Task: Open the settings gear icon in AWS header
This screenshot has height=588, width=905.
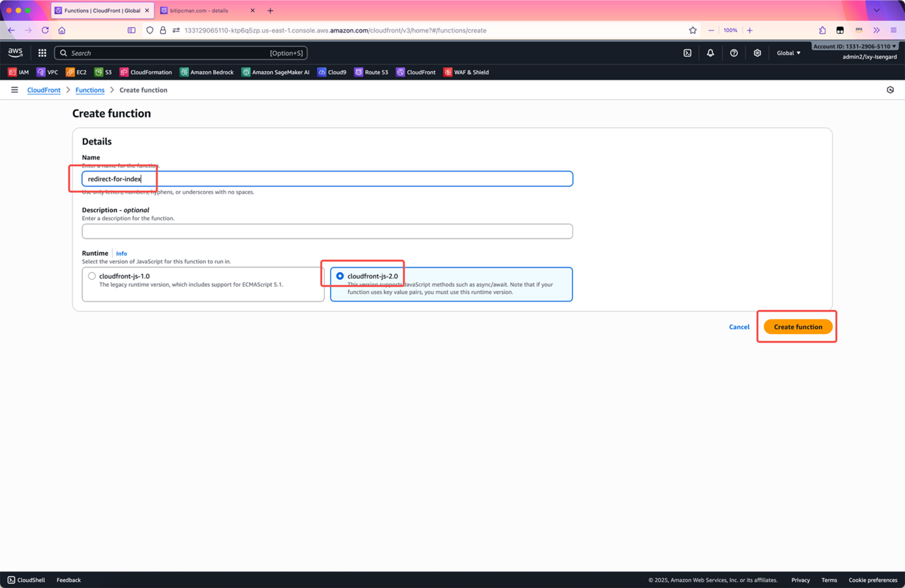Action: (757, 53)
